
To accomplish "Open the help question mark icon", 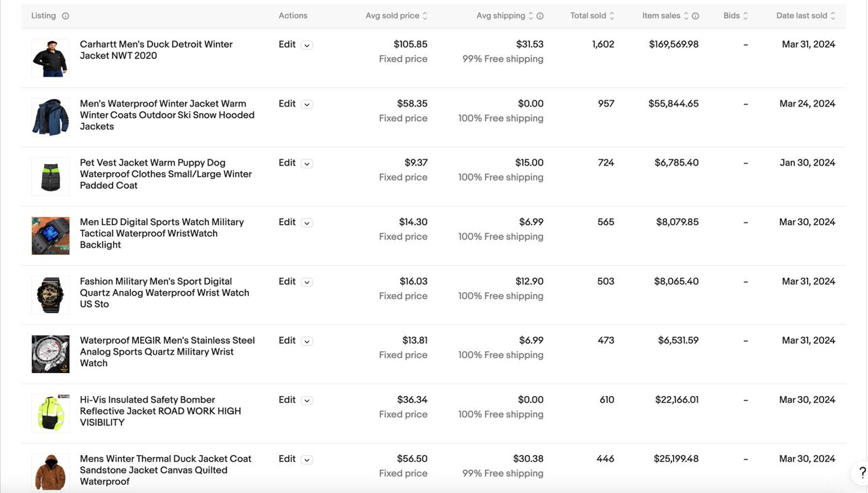I will point(862,472).
